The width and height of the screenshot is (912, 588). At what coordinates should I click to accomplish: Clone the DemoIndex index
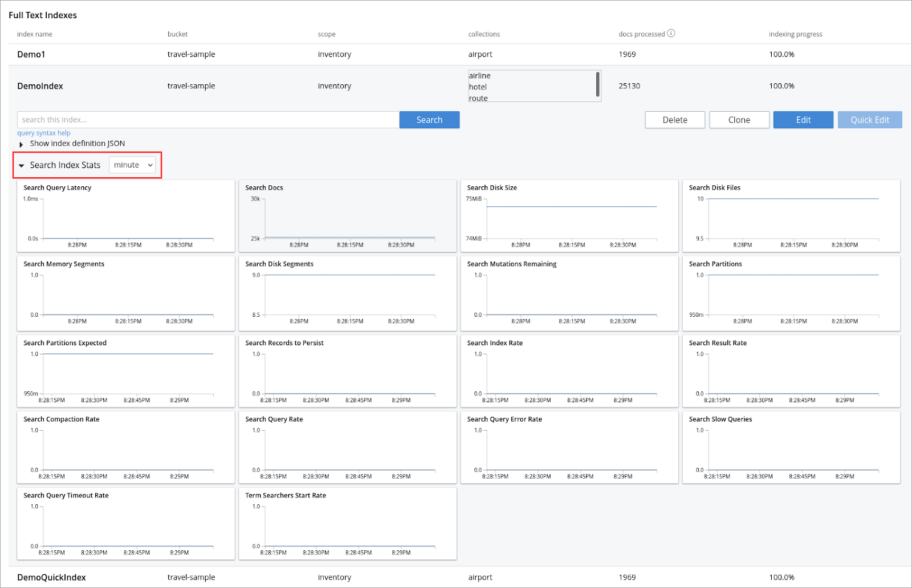[739, 120]
